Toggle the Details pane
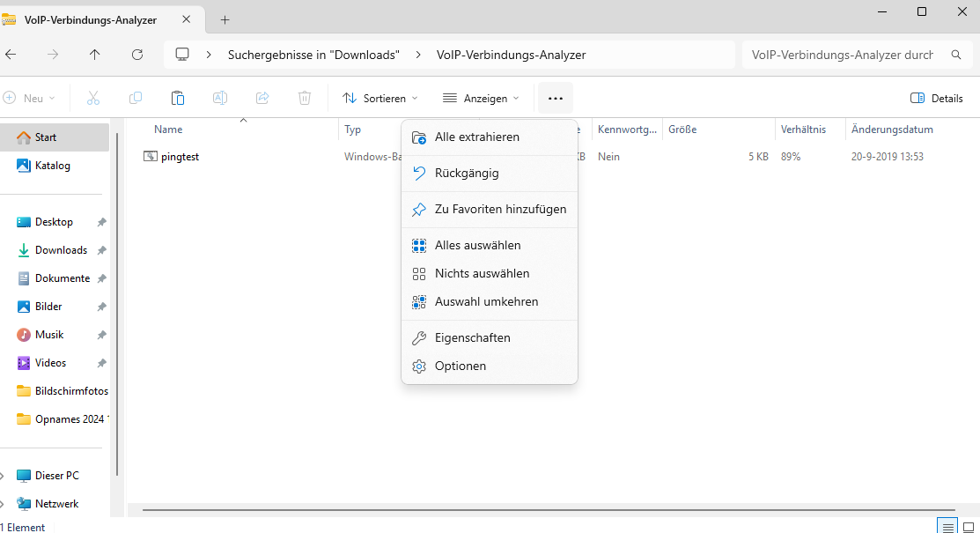The width and height of the screenshot is (980, 533). (x=937, y=99)
